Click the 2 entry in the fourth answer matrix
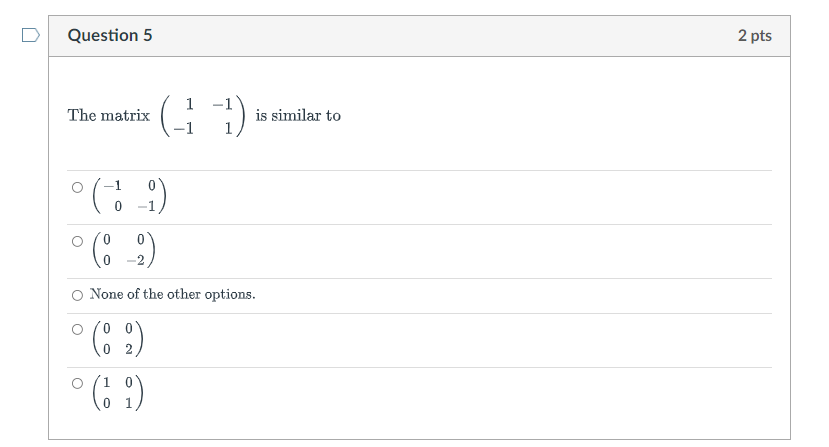The height and width of the screenshot is (447, 829). coord(129,349)
